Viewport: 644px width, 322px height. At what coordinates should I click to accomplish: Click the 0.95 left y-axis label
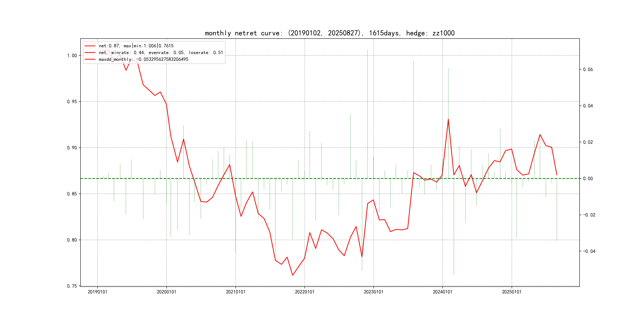72,102
